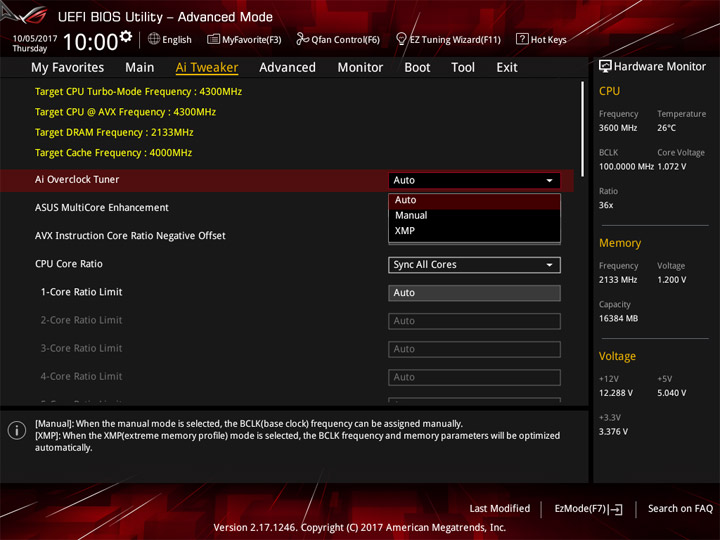This screenshot has height=540, width=720.
Task: Click Target CPU @ AVX Frequency text
Action: click(x=125, y=112)
